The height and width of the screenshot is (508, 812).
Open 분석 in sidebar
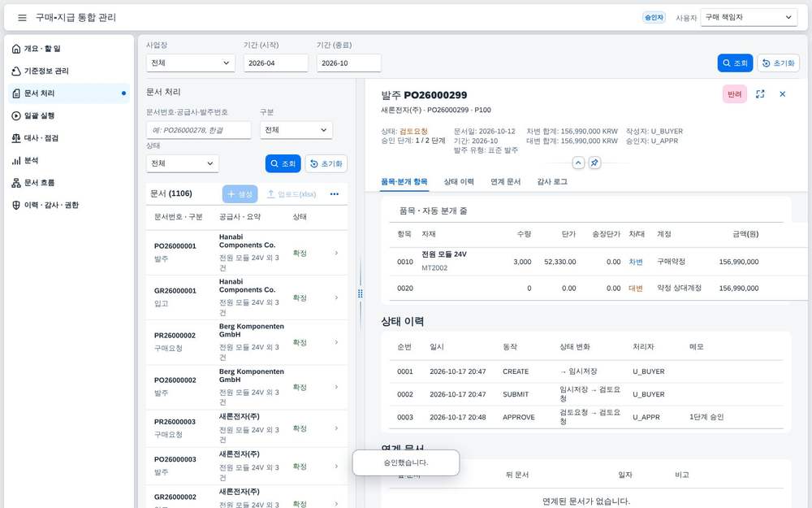(x=69, y=160)
